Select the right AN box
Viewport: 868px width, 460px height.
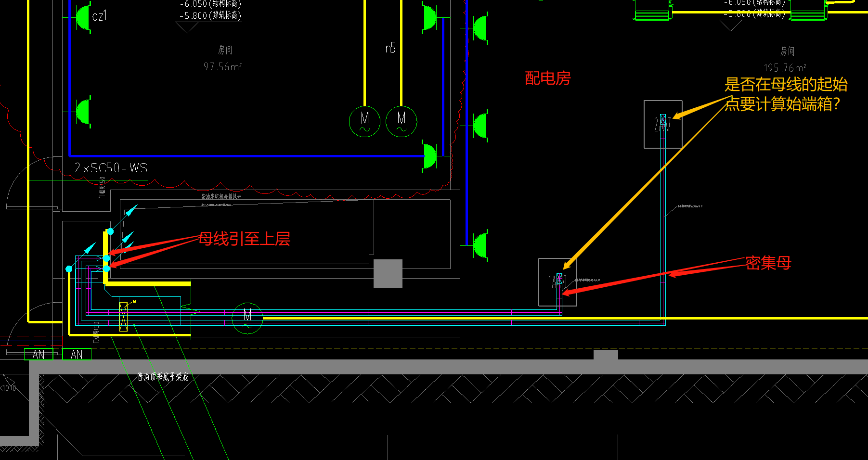pyautogui.click(x=77, y=355)
